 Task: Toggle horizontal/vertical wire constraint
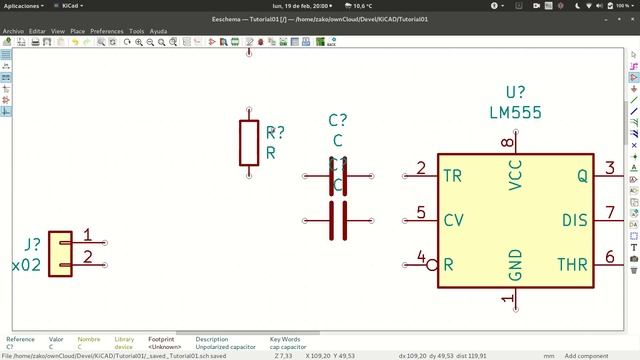point(6,111)
